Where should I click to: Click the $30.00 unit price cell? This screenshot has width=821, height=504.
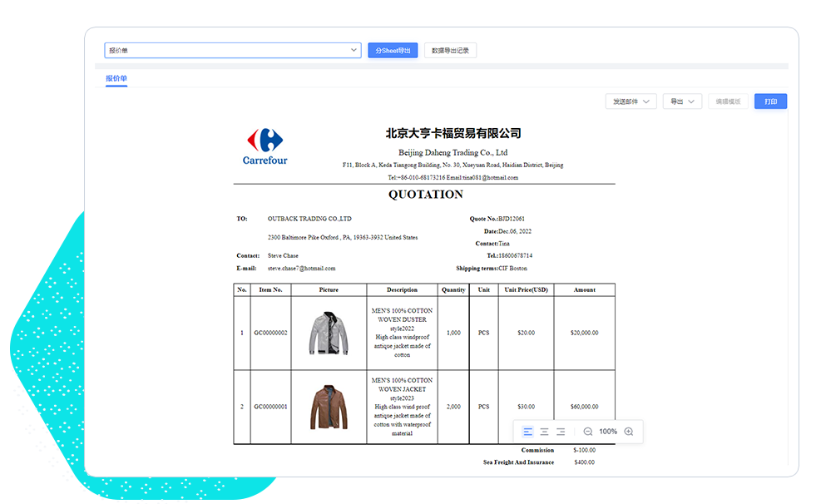point(527,407)
